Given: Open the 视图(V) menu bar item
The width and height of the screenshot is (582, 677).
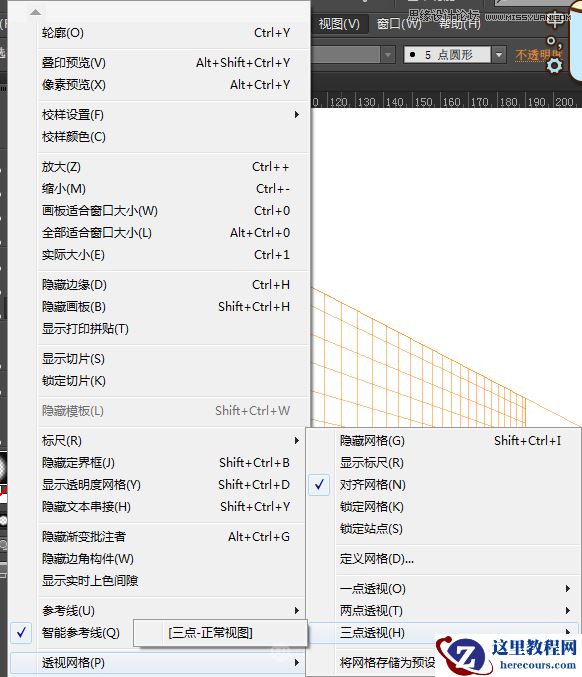Looking at the screenshot, I should [339, 24].
